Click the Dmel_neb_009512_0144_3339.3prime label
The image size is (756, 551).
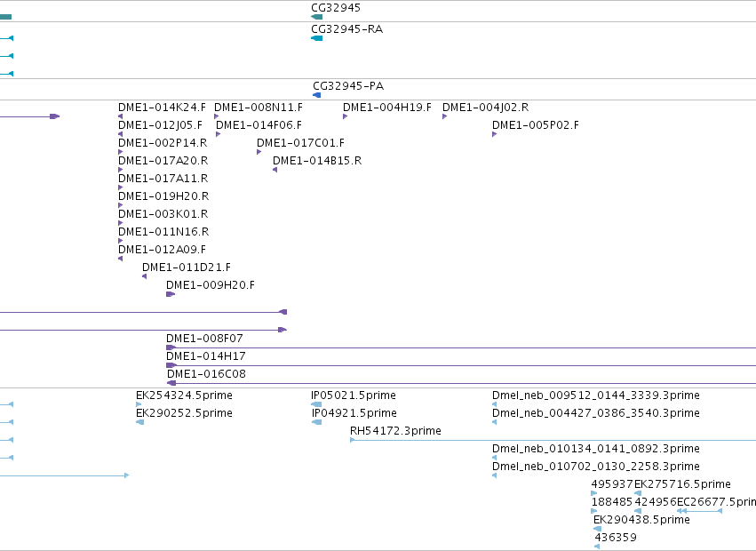click(596, 395)
